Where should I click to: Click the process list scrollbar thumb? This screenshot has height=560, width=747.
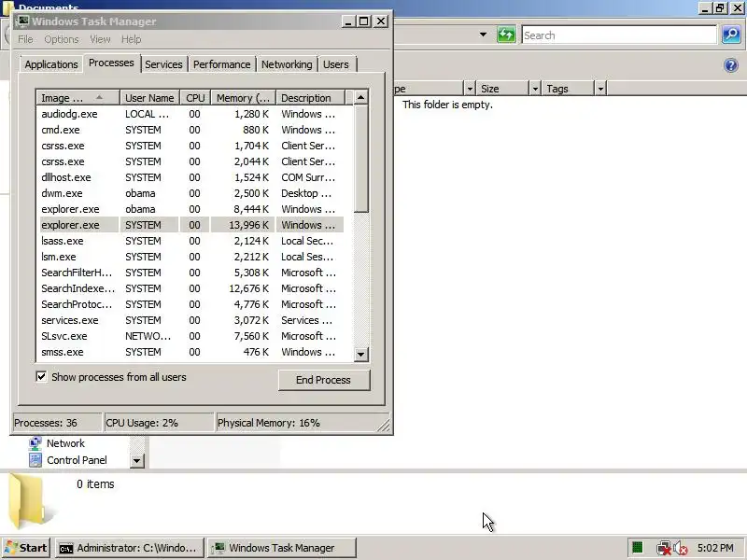coord(361,159)
